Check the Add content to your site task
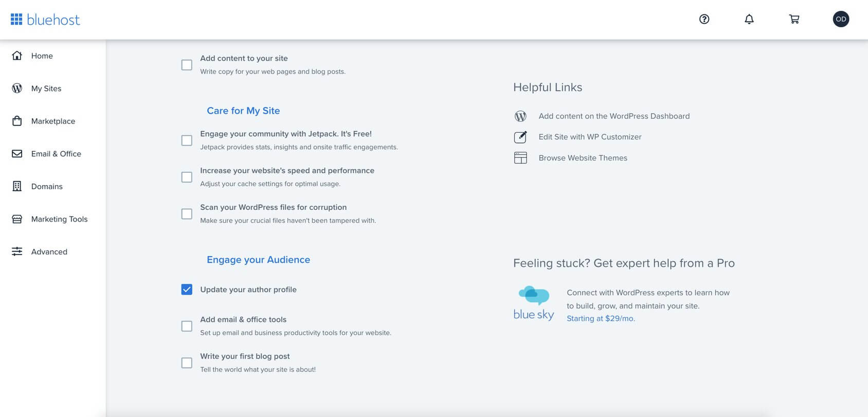The image size is (868, 417). pos(187,65)
